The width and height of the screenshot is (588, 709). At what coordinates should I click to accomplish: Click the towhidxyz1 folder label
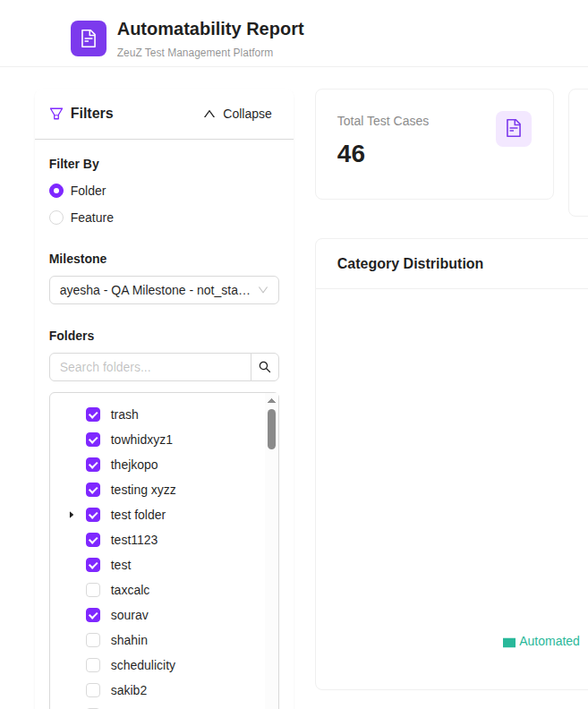tap(141, 440)
